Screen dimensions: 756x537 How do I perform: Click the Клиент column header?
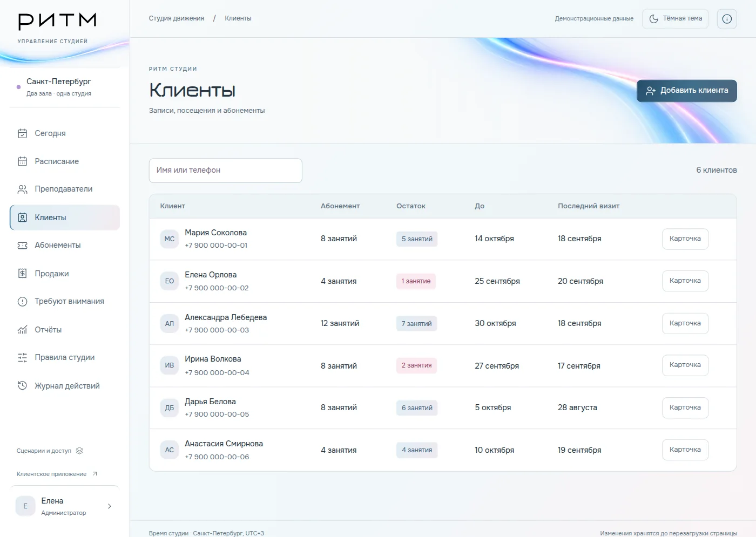[x=173, y=206]
